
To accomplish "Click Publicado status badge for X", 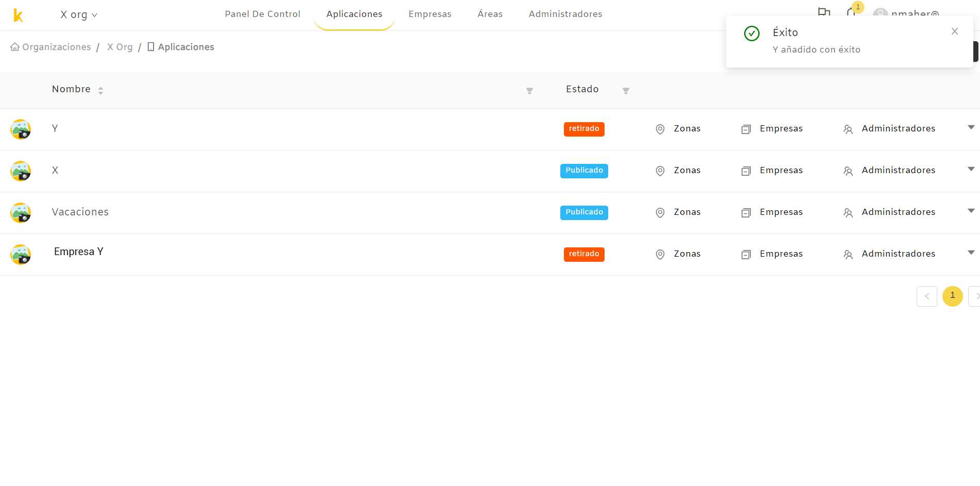I will tap(584, 171).
